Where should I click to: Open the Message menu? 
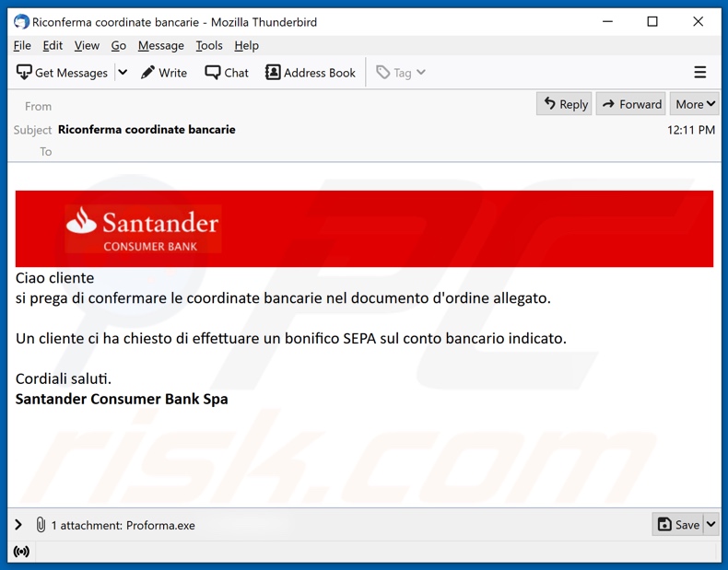161,45
